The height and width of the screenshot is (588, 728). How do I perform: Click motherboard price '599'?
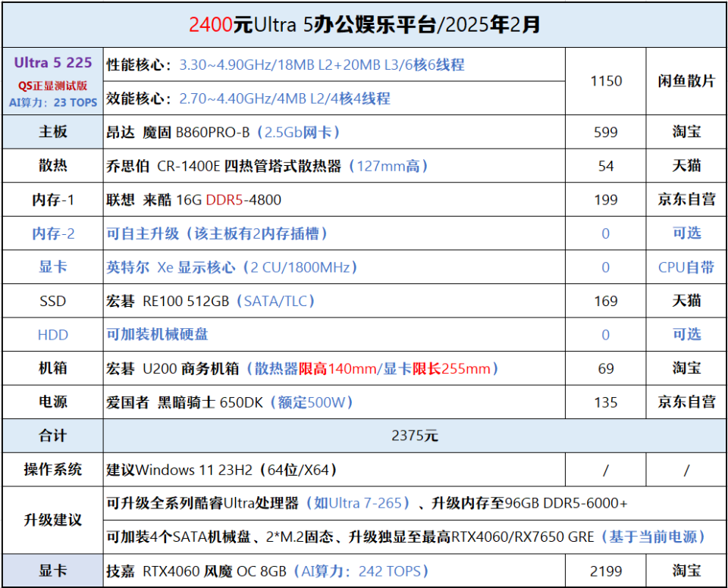[606, 133]
